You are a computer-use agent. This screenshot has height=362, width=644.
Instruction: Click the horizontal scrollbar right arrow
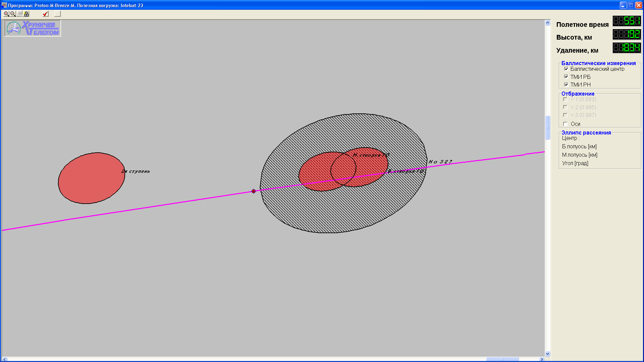click(541, 359)
